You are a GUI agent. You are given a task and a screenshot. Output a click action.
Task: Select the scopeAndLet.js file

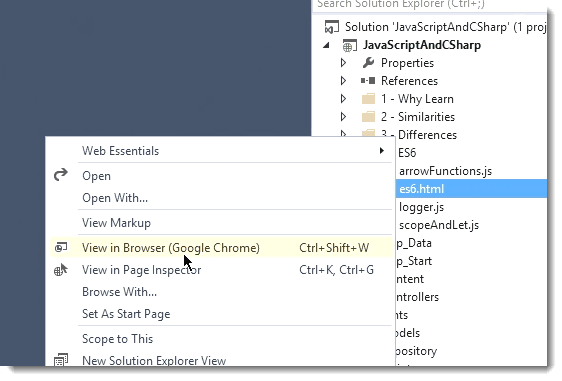[439, 225]
